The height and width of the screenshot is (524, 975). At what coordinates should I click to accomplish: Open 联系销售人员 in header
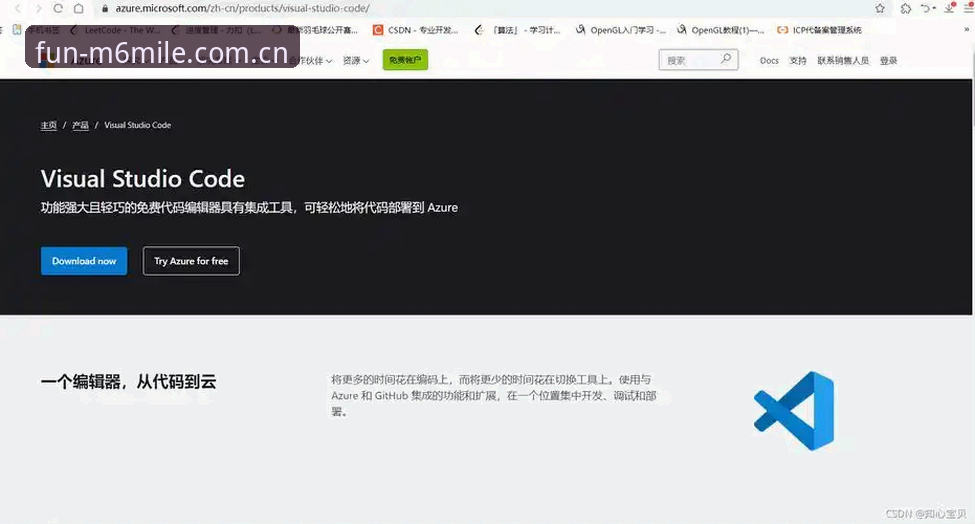click(x=843, y=60)
